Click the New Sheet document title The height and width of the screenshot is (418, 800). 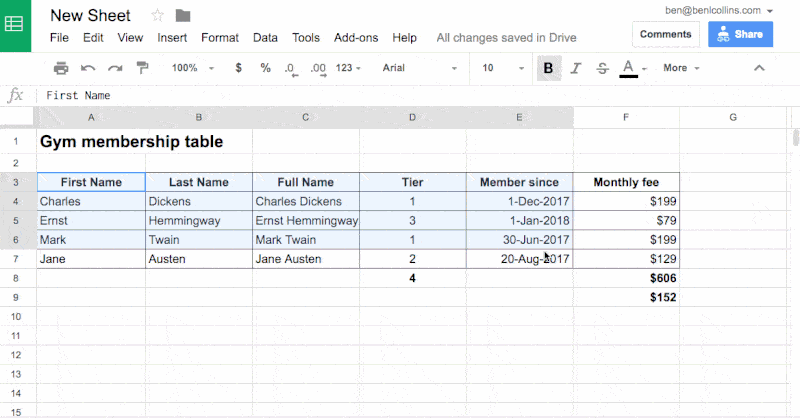click(90, 15)
